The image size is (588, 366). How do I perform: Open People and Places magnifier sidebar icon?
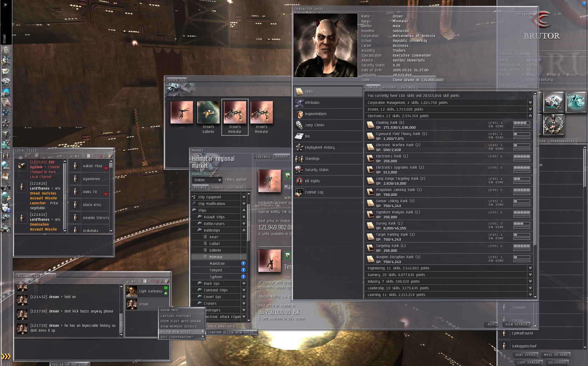(6, 61)
